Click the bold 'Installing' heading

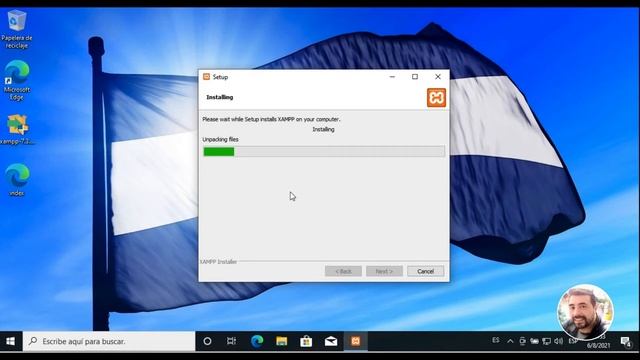click(220, 97)
